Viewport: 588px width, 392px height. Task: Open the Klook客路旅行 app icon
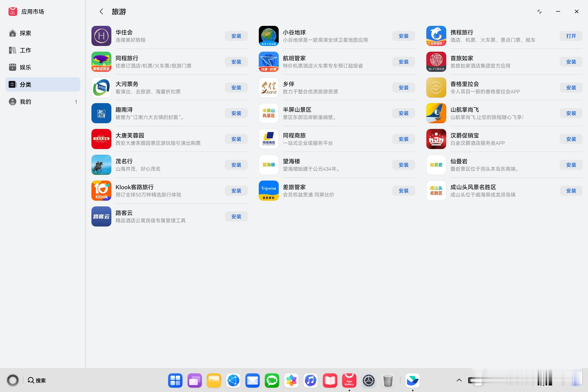[101, 191]
